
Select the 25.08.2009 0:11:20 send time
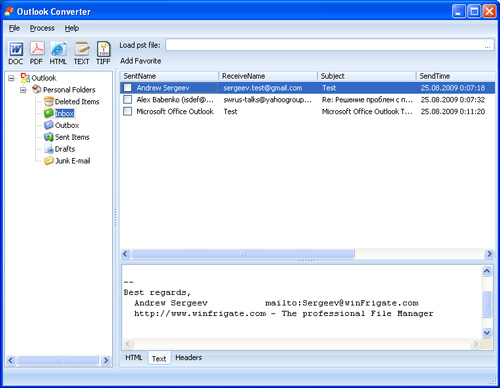[x=453, y=112]
